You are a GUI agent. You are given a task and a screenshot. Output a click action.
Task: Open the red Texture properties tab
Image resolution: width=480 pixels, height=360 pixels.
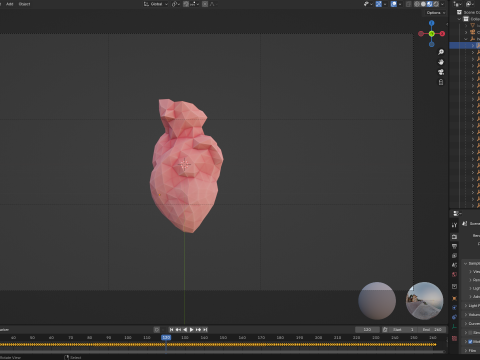(x=454, y=338)
